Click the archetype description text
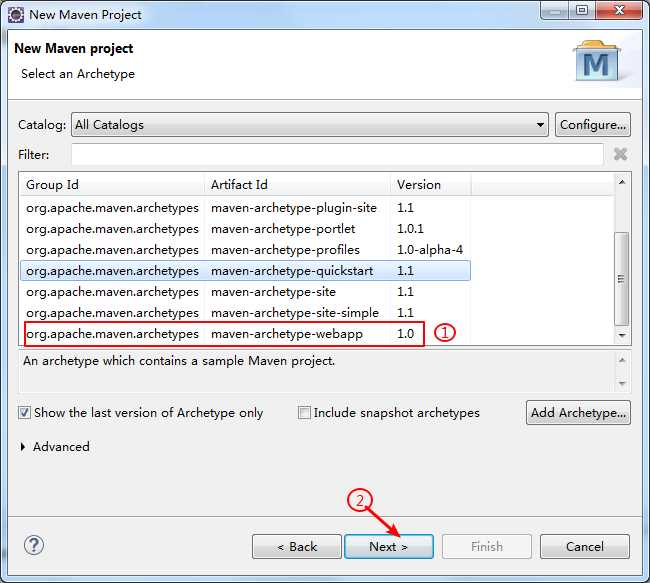 pyautogui.click(x=179, y=361)
